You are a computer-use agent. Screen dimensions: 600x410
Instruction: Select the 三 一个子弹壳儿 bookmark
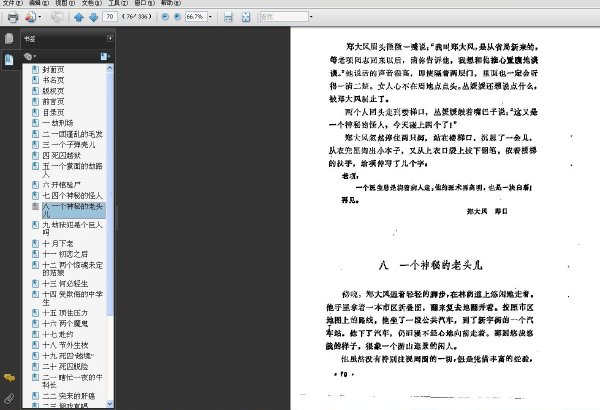[x=68, y=145]
